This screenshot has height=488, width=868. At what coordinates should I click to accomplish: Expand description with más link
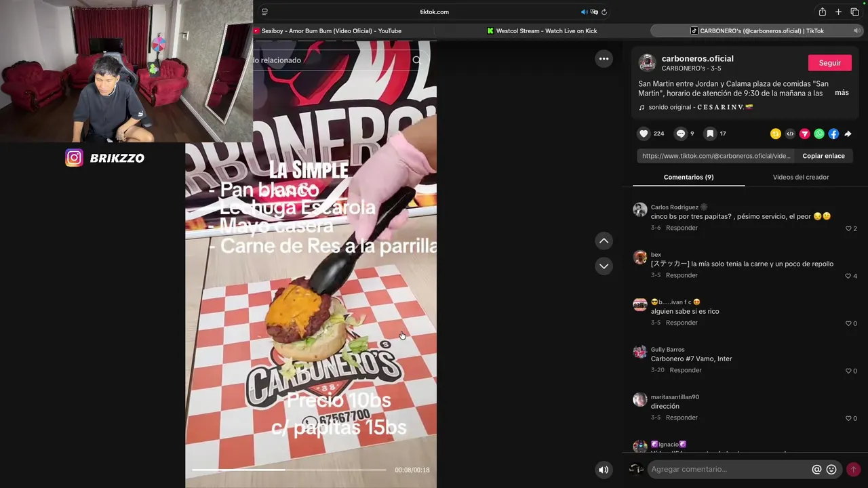point(842,93)
